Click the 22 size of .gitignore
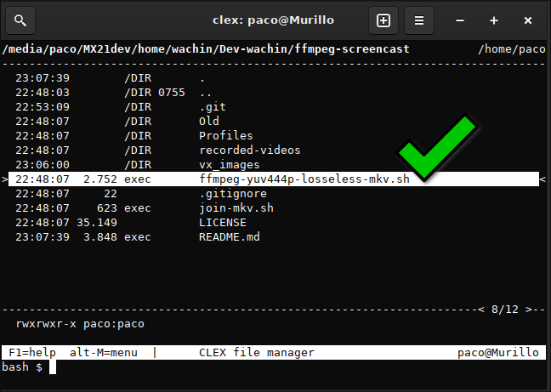 click(111, 194)
